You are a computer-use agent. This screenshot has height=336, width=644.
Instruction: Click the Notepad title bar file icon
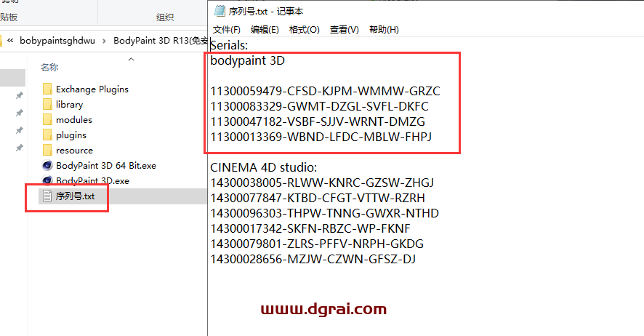tap(220, 11)
